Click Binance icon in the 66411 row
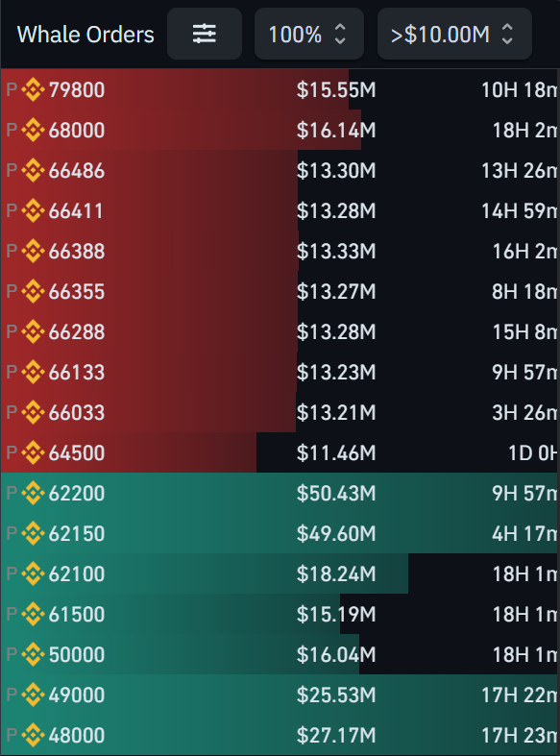Image resolution: width=560 pixels, height=756 pixels. click(x=34, y=210)
